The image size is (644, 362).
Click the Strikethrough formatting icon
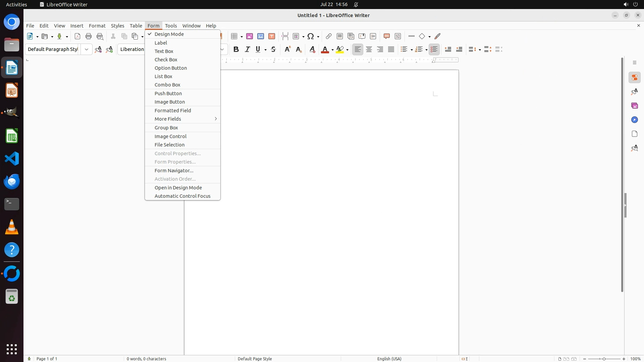click(x=273, y=49)
